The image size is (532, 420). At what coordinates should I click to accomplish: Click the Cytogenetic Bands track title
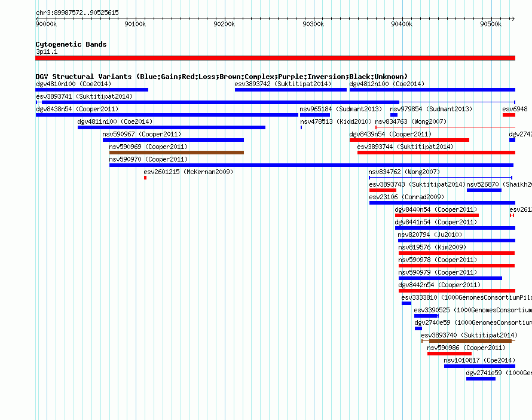[71, 44]
